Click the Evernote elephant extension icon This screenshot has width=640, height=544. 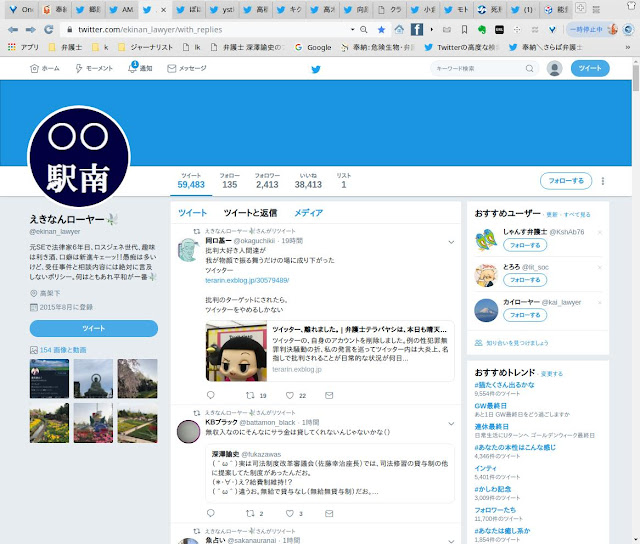(x=482, y=29)
